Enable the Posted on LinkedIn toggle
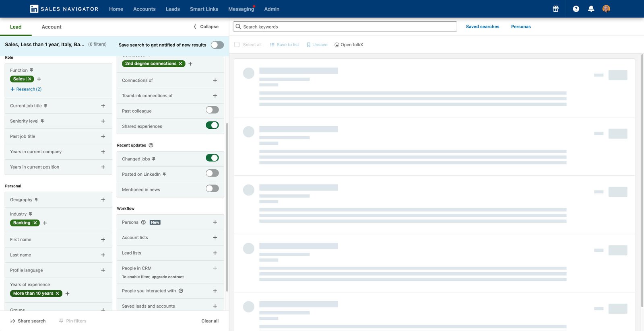Screen dimensions: 644x331 (212, 173)
